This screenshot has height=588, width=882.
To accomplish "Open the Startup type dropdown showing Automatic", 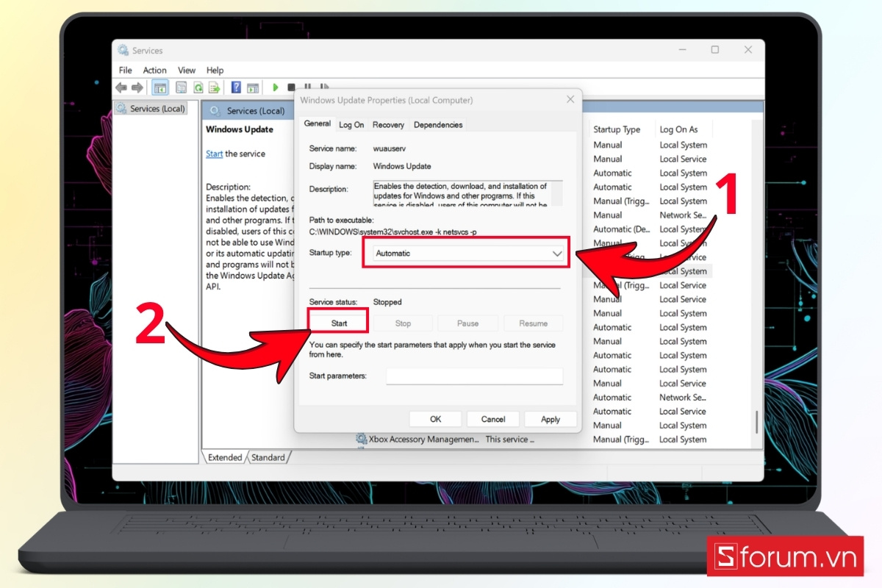I will (469, 253).
